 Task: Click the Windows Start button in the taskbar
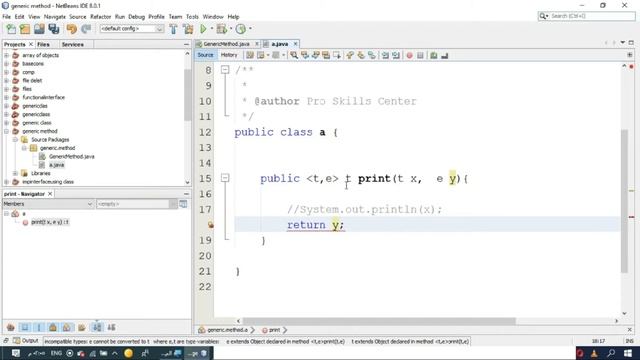[x=628, y=353]
